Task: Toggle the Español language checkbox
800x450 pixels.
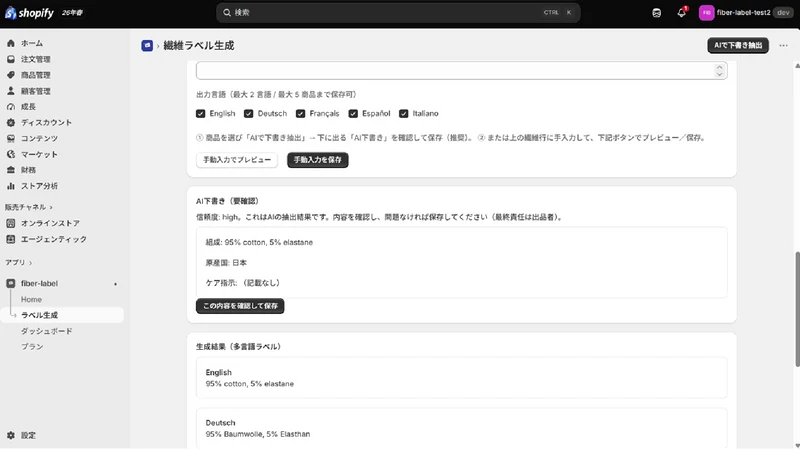Action: tap(353, 113)
